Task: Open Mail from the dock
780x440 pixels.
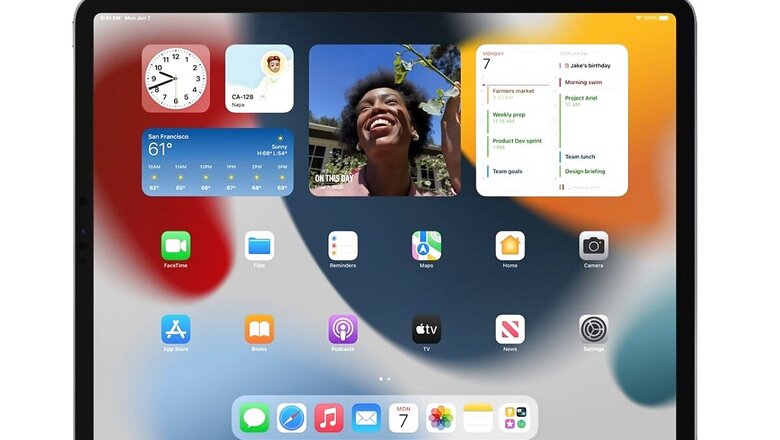Action: pos(366,418)
